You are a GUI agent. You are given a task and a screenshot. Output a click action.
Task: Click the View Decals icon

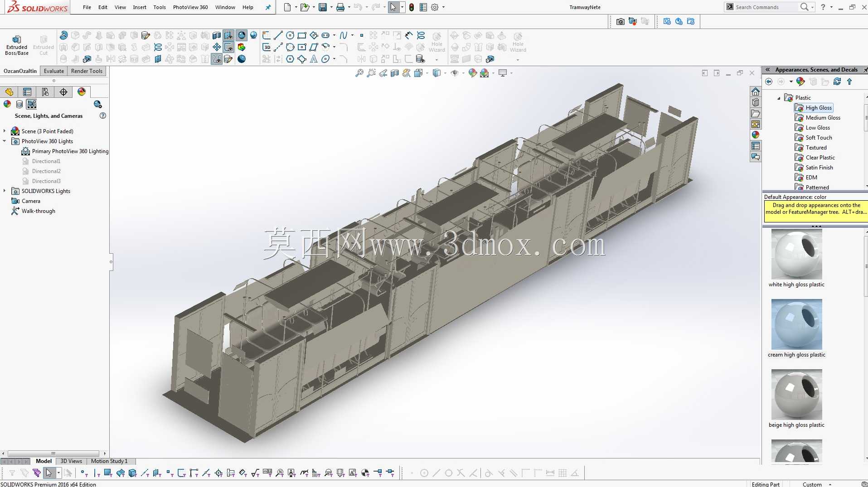(x=19, y=104)
